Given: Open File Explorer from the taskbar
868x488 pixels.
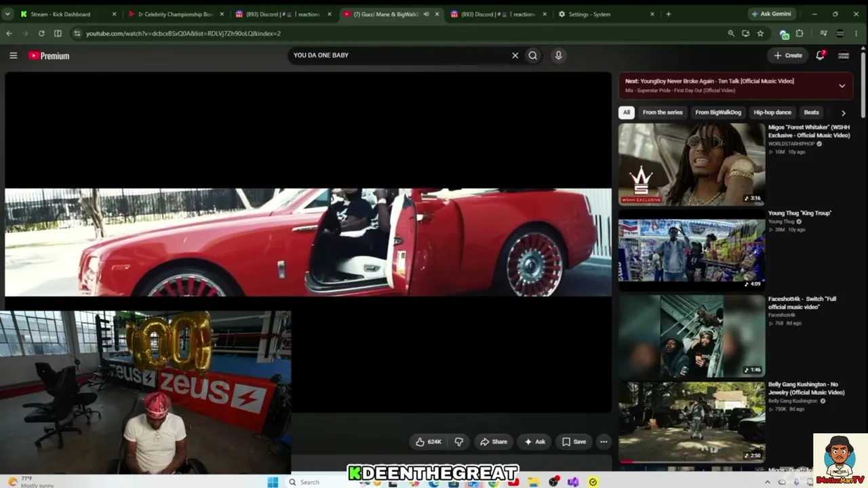Looking at the screenshot, I should point(534,482).
